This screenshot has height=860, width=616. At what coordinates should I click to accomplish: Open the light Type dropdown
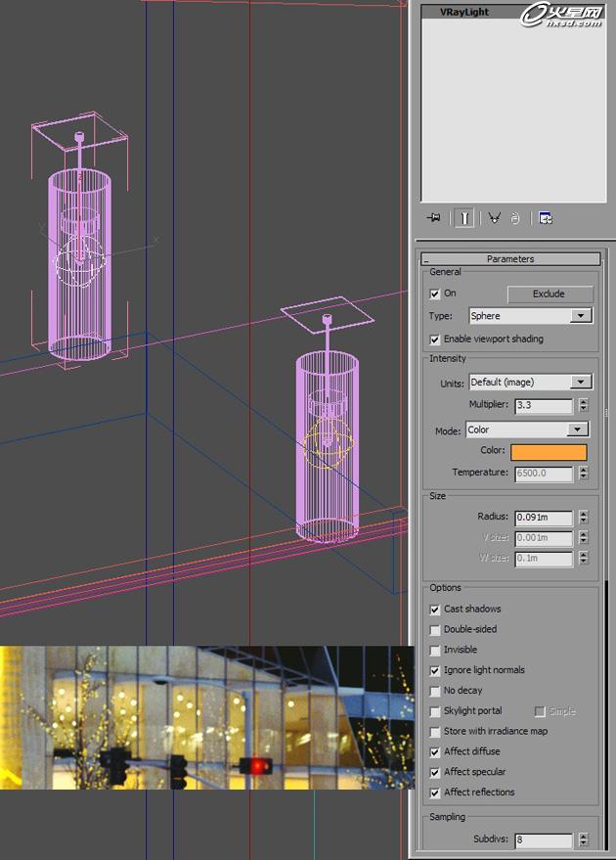click(x=581, y=316)
